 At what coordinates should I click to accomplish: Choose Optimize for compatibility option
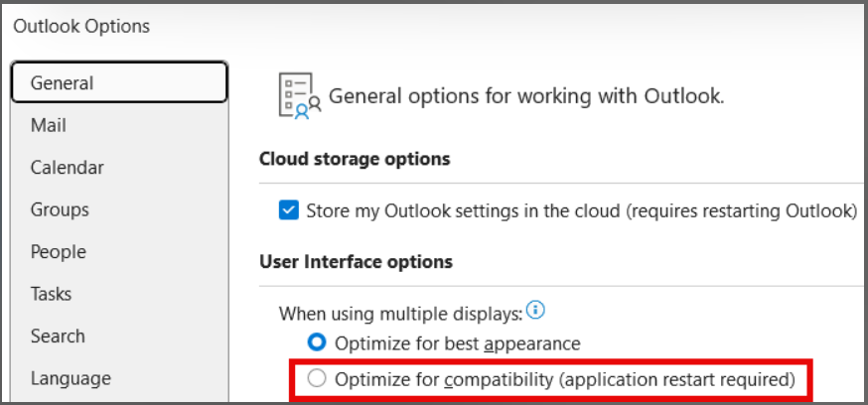pyautogui.click(x=317, y=378)
